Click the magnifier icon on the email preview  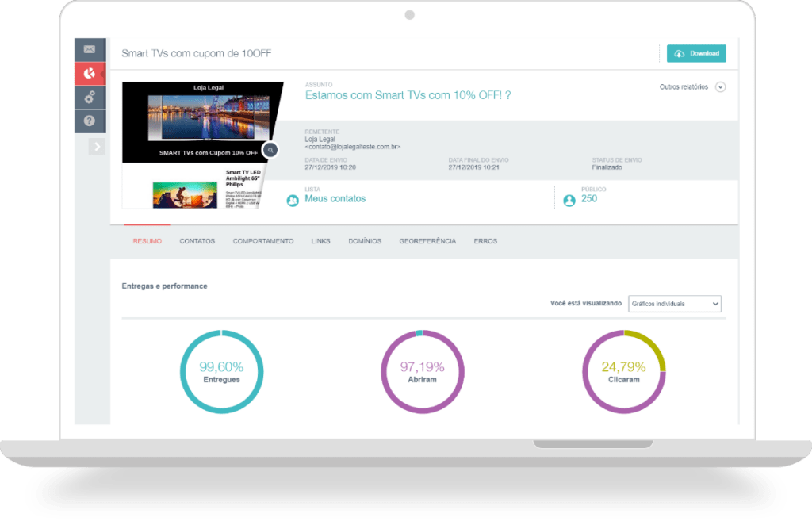pyautogui.click(x=270, y=148)
